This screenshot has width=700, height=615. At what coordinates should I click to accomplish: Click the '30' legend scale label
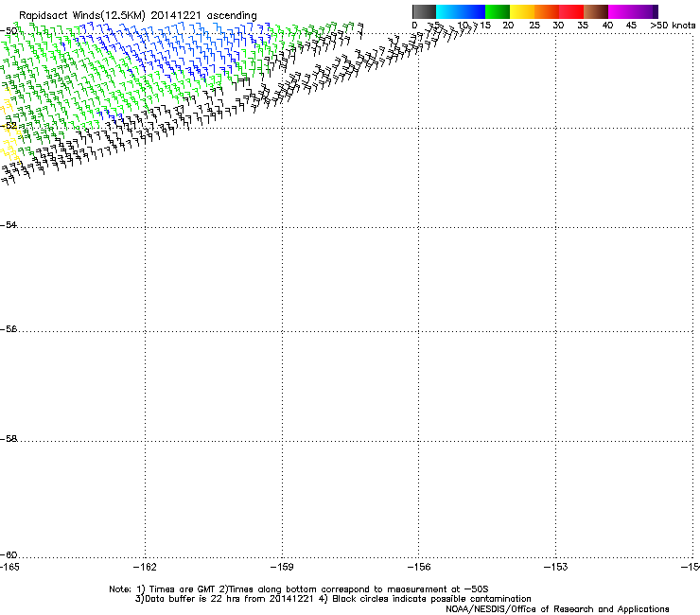(x=558, y=26)
